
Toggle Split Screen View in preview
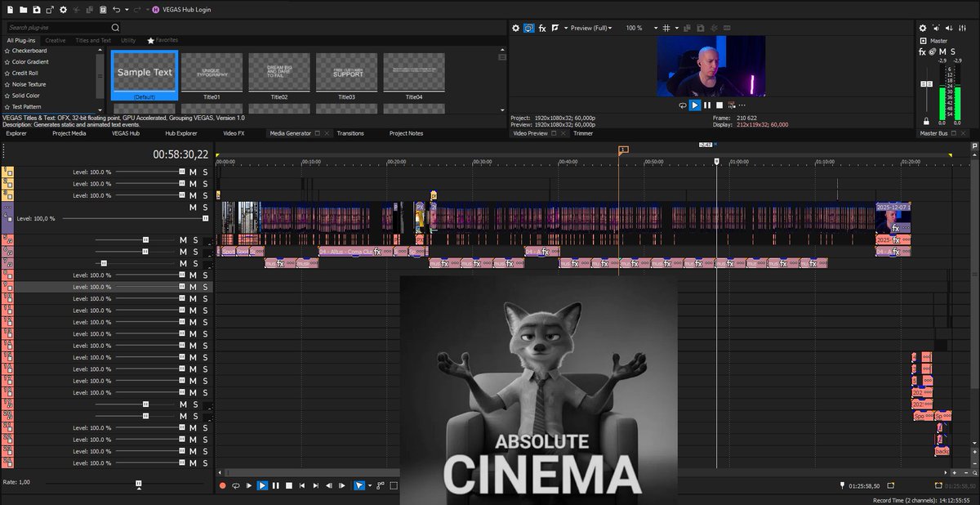555,28
